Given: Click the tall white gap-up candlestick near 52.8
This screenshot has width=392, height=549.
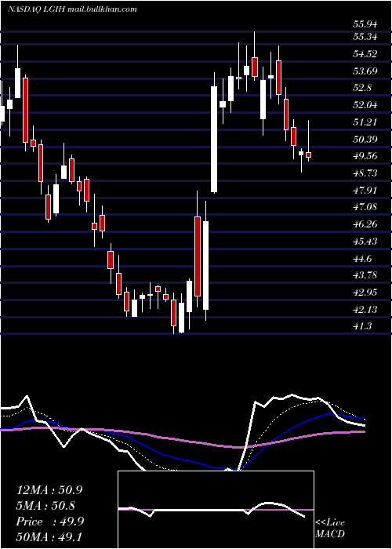Looking at the screenshot, I should (x=214, y=140).
